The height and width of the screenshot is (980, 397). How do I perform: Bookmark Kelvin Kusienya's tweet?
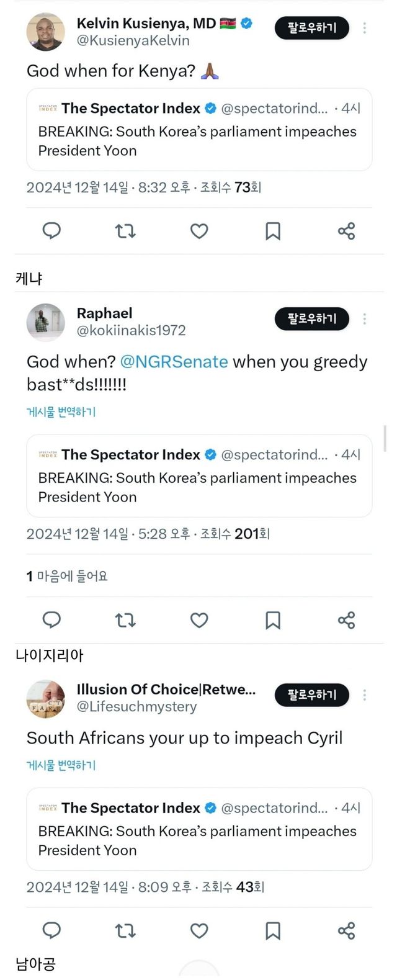pos(273,231)
